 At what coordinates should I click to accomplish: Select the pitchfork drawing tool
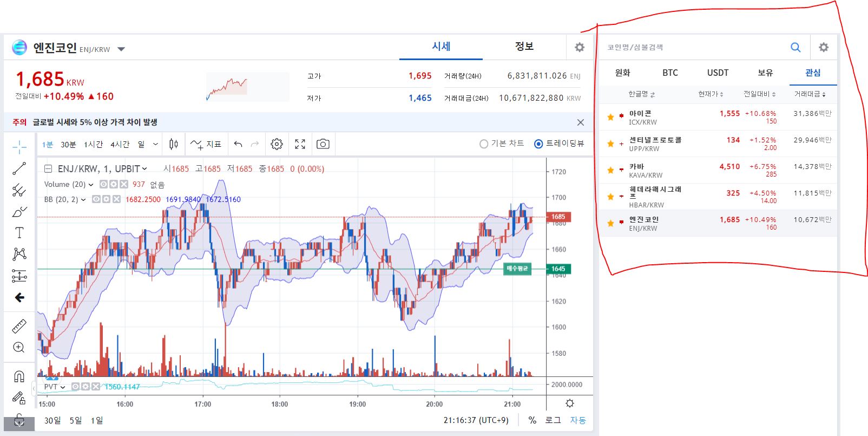(x=19, y=190)
